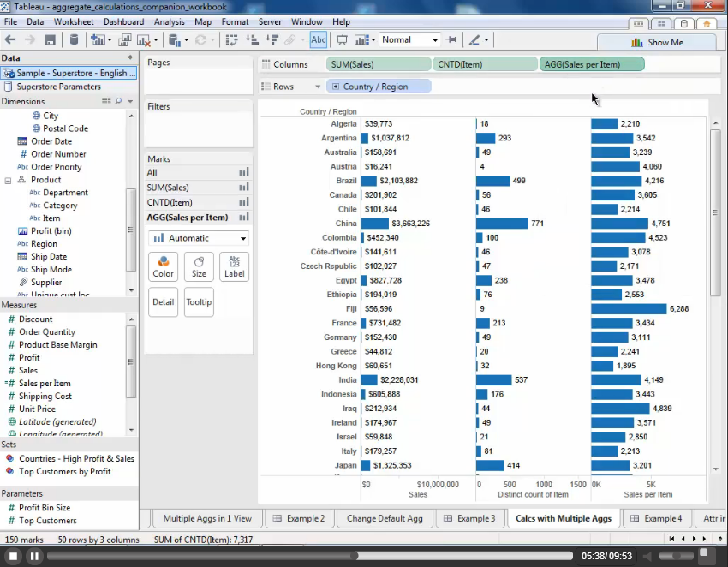Click the Fix axes pin icon
The image size is (728, 567).
[451, 39]
